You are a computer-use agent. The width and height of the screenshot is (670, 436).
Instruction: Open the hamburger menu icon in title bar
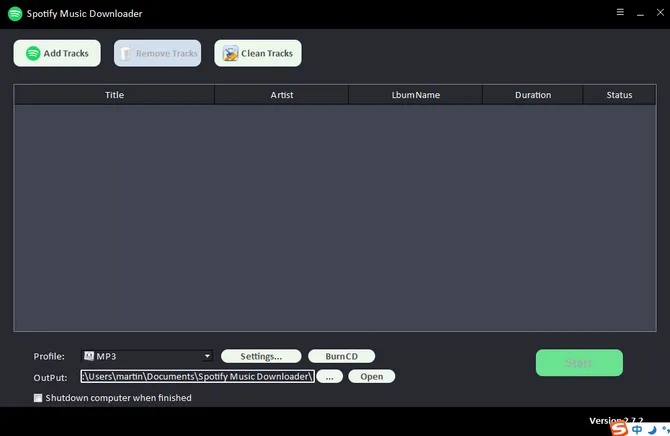620,12
